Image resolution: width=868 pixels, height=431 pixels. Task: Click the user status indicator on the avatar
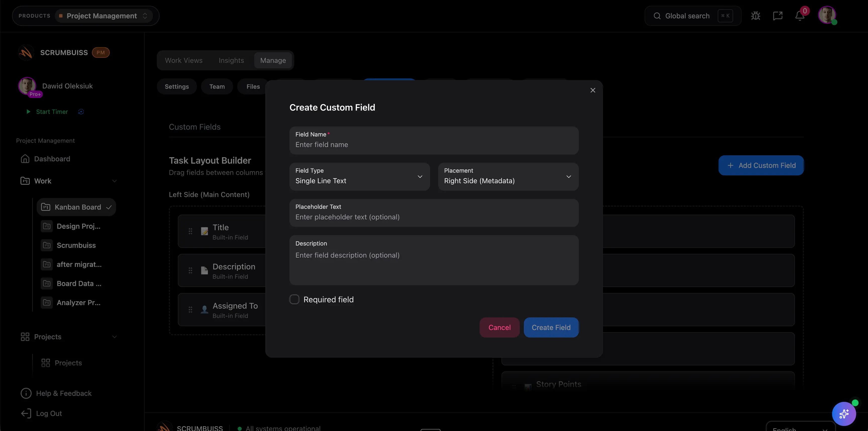(x=835, y=23)
